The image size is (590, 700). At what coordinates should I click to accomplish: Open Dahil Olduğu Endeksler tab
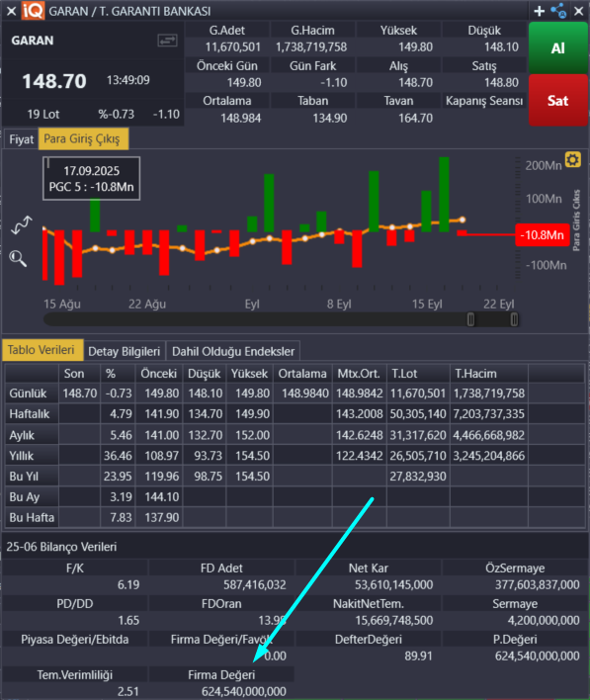(x=233, y=351)
